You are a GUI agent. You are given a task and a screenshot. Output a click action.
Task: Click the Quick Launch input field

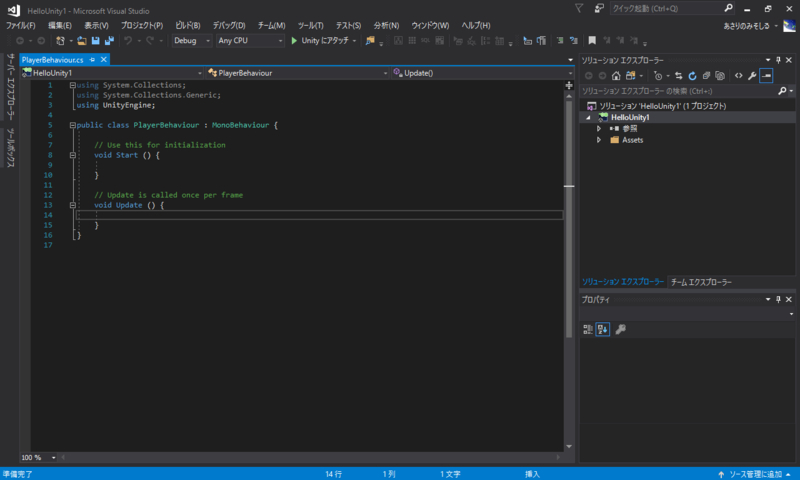666,8
